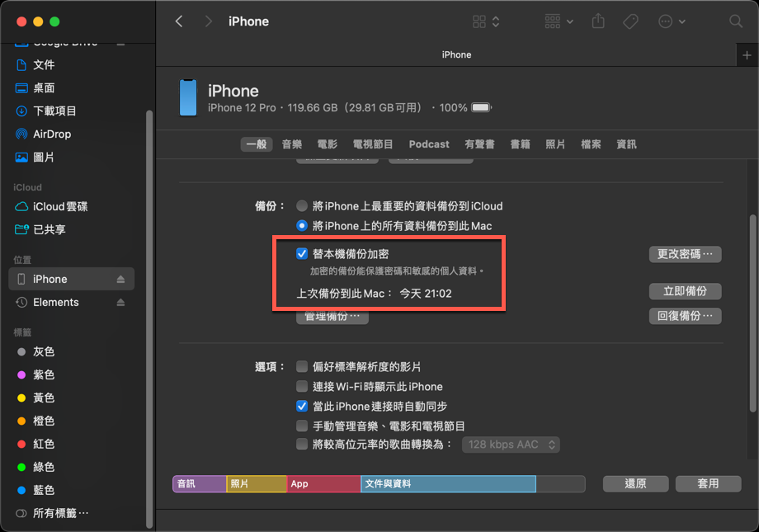Toggle 偏好標準解析度的影片 checkbox
The width and height of the screenshot is (759, 532).
coord(302,366)
